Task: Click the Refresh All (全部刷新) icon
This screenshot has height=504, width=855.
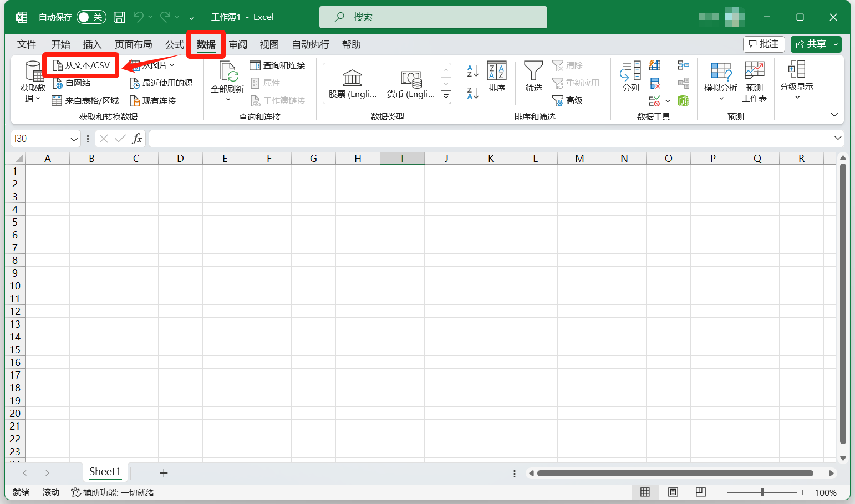Action: [227, 73]
